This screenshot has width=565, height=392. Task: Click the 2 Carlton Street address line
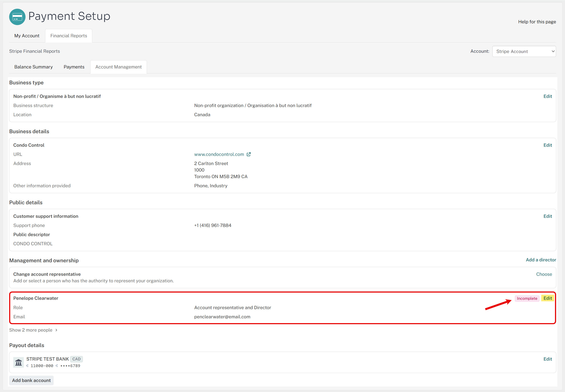(x=211, y=163)
